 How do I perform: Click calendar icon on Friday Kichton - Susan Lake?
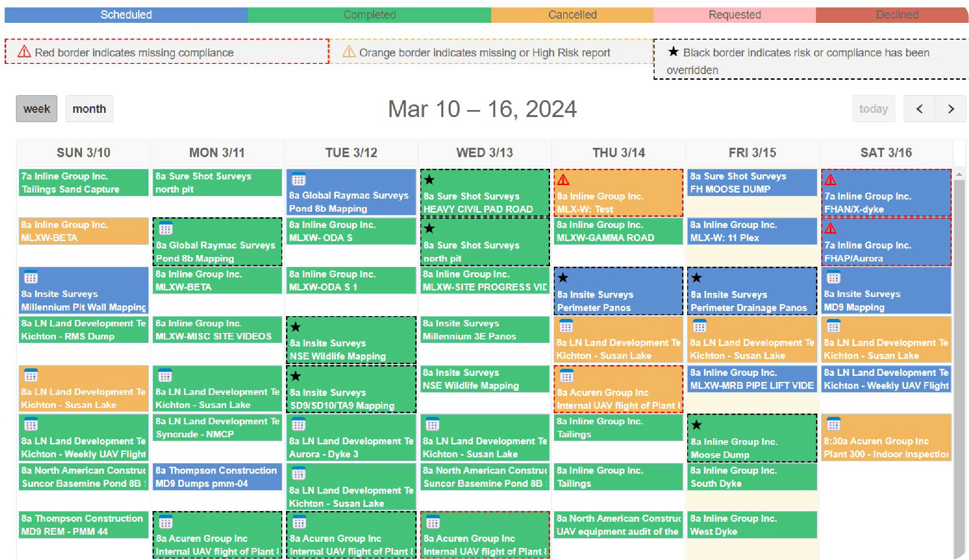[699, 326]
